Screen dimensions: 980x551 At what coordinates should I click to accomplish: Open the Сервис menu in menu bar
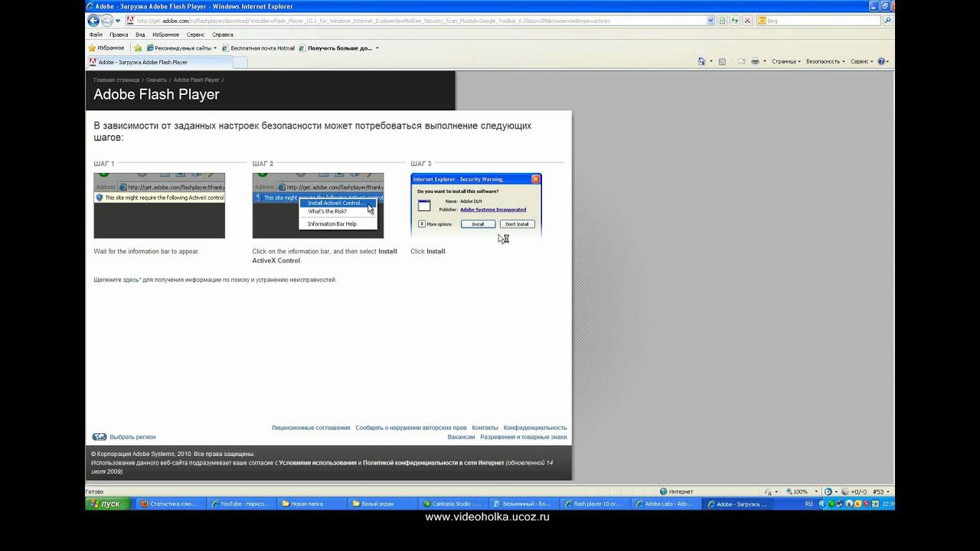195,34
